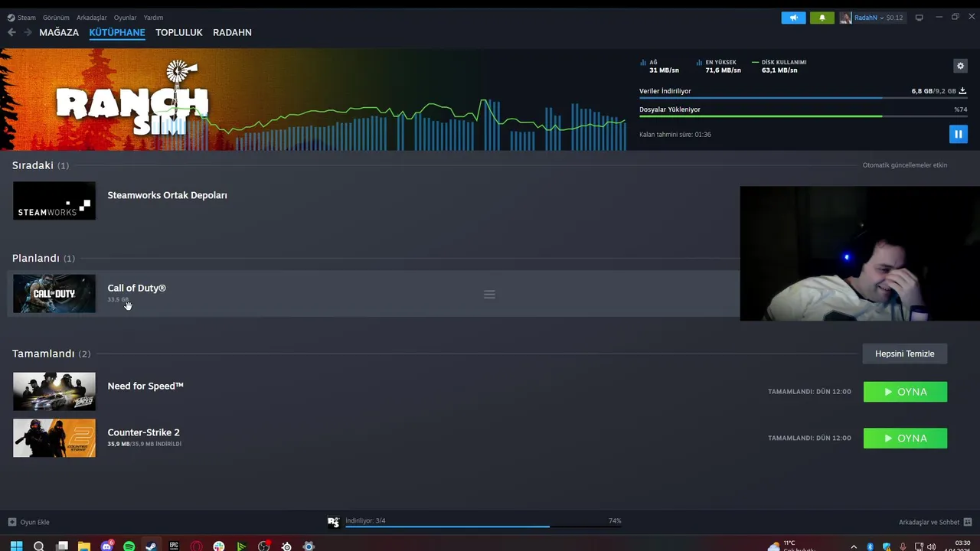This screenshot has width=980, height=551.
Task: Expand the system tray hidden icons chevron
Action: [x=854, y=546]
